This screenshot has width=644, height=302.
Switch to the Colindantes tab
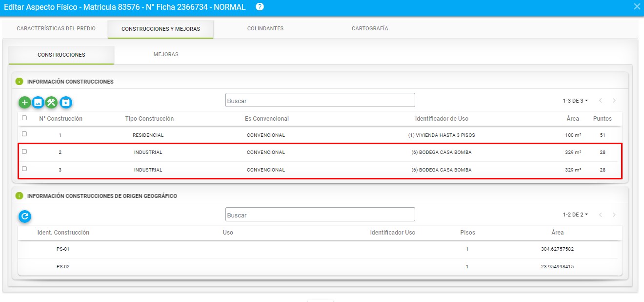pos(265,29)
